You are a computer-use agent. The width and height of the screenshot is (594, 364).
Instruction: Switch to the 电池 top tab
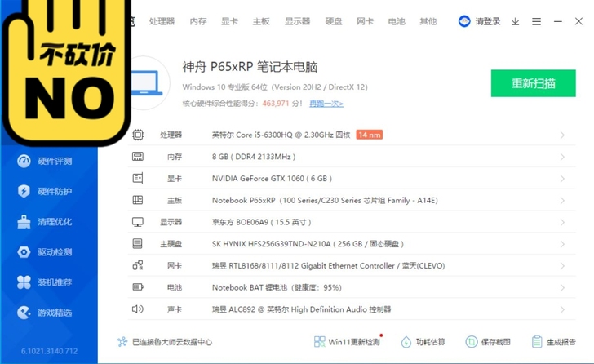[397, 21]
